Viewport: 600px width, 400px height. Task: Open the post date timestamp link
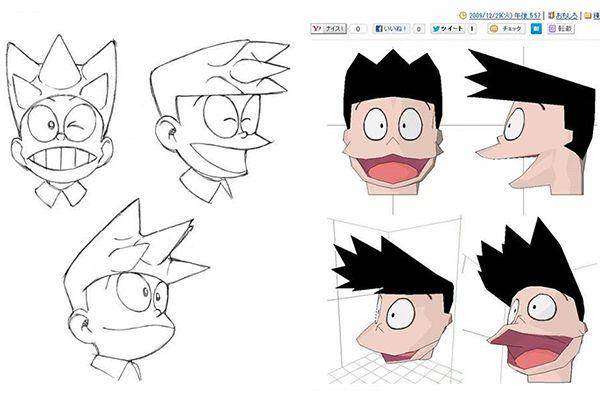tap(505, 16)
